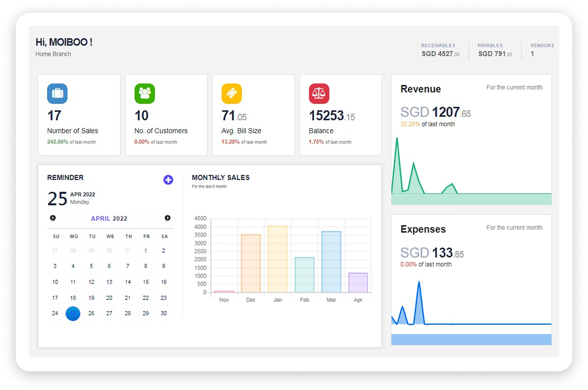Open the Payables SGD 791 summary

click(x=495, y=50)
